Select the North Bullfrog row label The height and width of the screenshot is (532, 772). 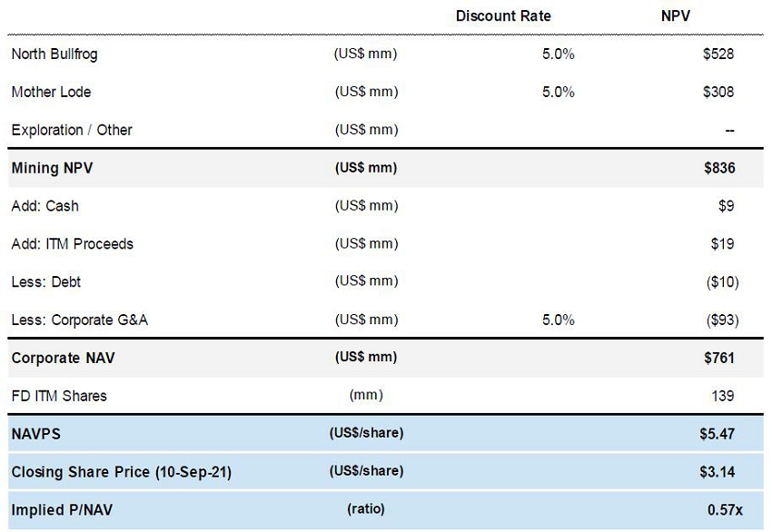[x=54, y=54]
